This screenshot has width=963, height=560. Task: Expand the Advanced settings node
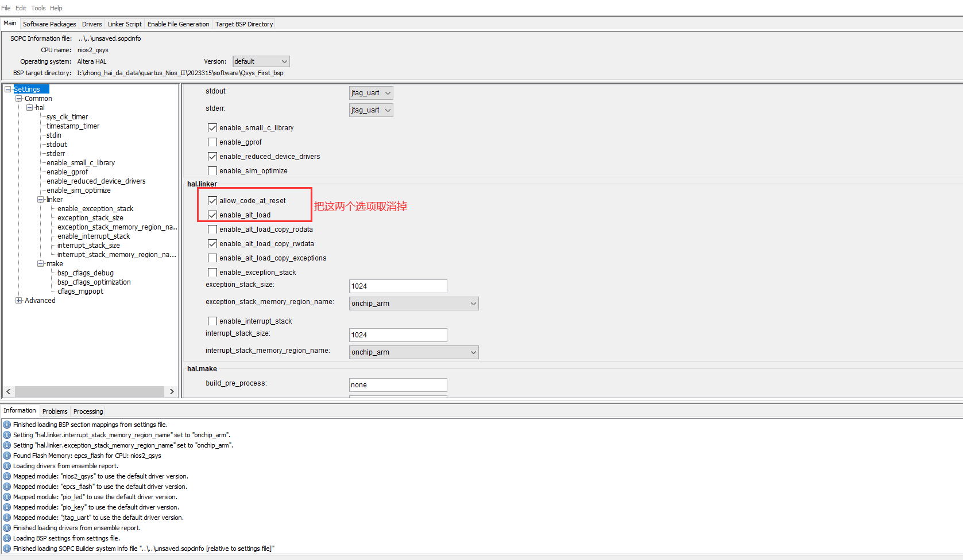[19, 300]
